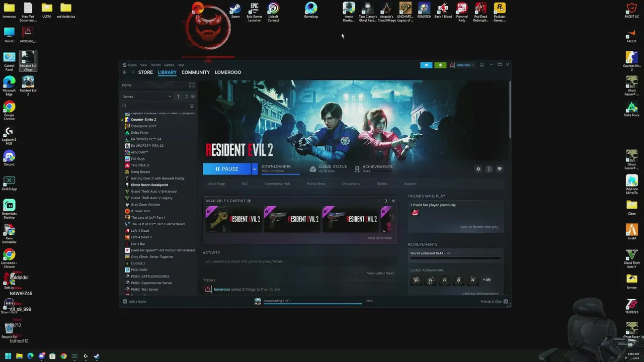
Task: Open the LOMEROOO profile tab
Action: tap(228, 72)
